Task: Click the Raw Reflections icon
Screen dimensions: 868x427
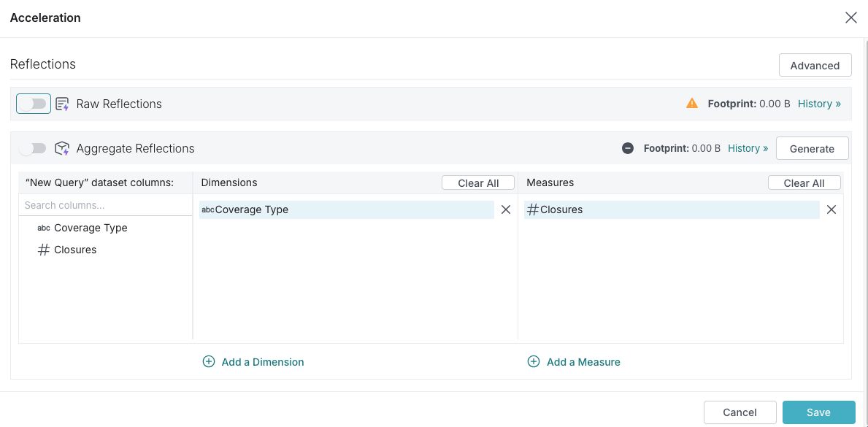Action: click(62, 104)
